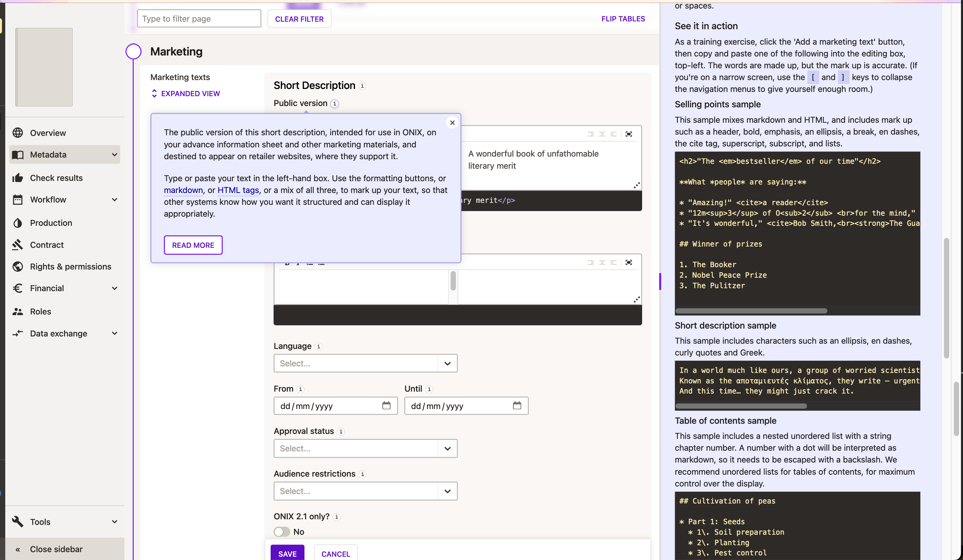This screenshot has width=963, height=560.
Task: Click the Contract gavel icon
Action: 18,245
